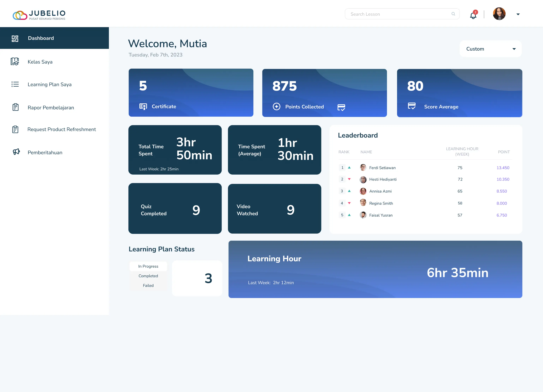Click the 8.550 point value

point(502,191)
